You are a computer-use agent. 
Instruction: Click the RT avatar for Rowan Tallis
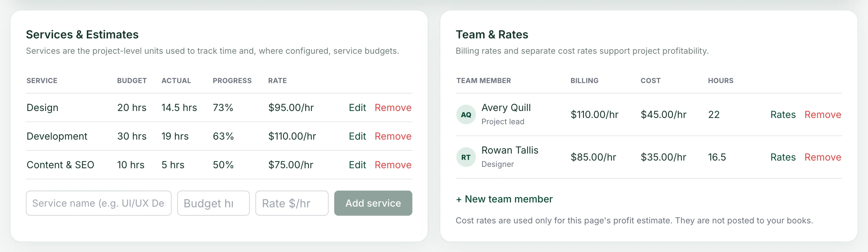click(x=466, y=157)
